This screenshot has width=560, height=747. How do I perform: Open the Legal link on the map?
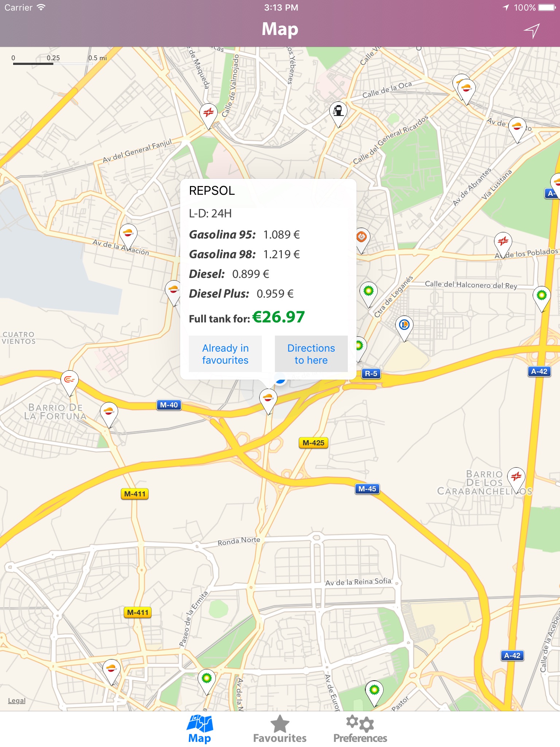pyautogui.click(x=17, y=701)
